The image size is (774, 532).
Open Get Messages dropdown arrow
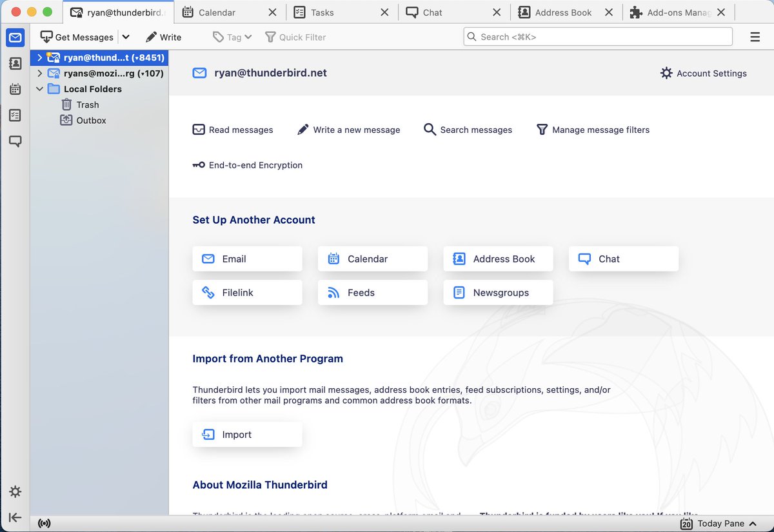point(126,37)
